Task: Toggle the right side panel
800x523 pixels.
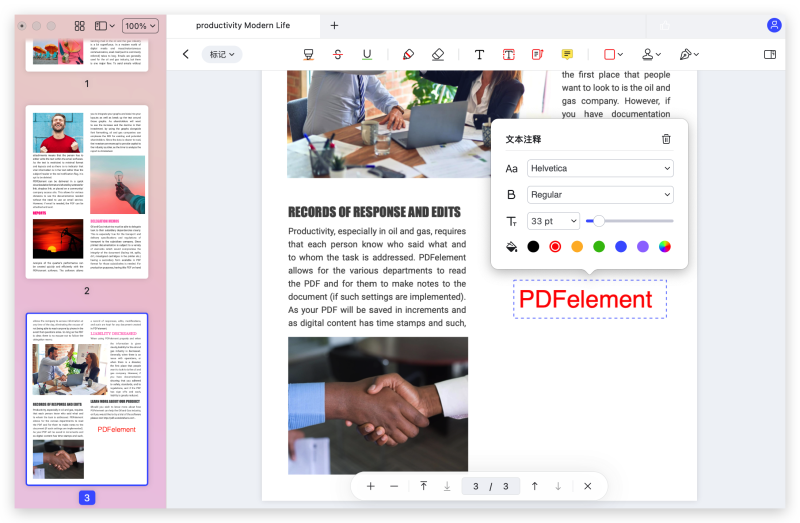Action: coord(770,54)
